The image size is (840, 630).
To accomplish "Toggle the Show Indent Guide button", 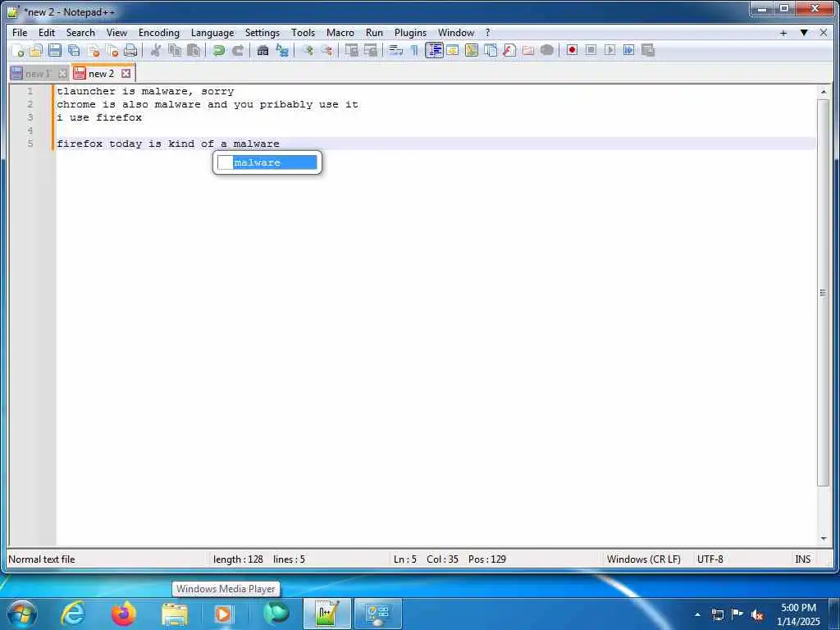I will [434, 50].
